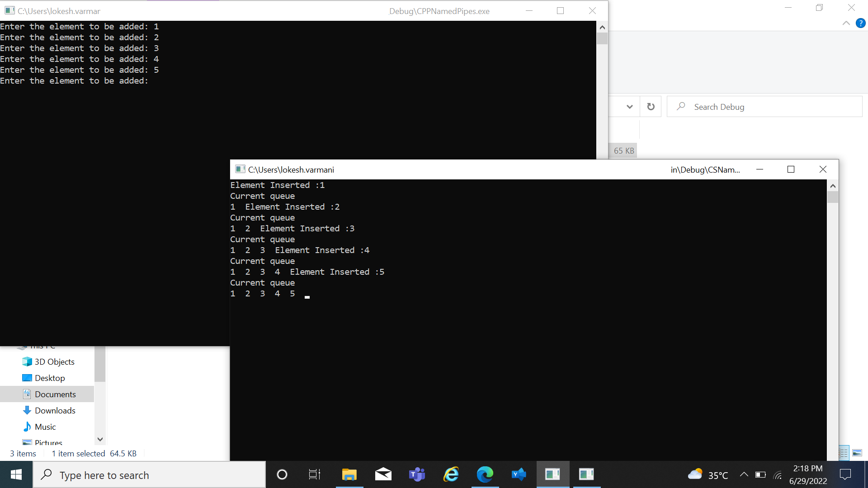Click the Task View icon

pyautogui.click(x=314, y=474)
